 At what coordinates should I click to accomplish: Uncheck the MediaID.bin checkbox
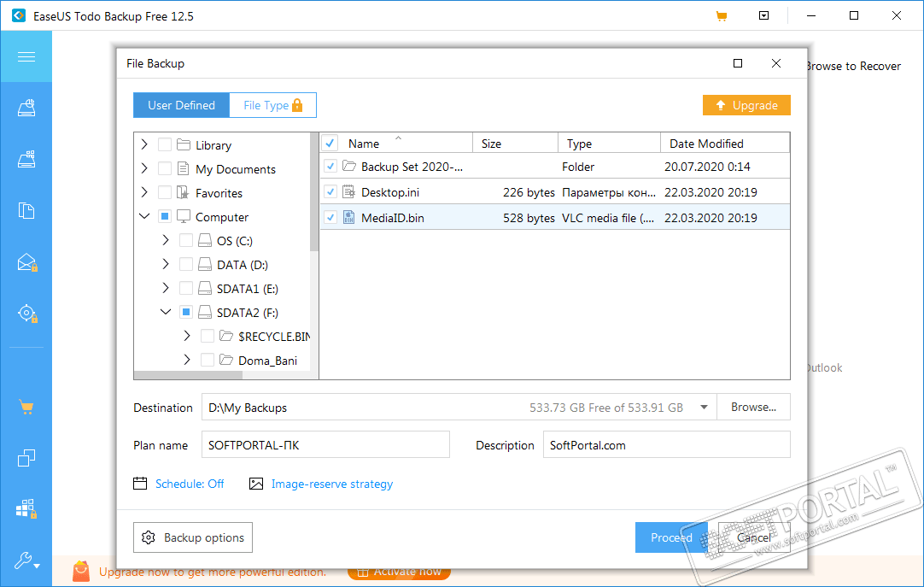pos(330,218)
